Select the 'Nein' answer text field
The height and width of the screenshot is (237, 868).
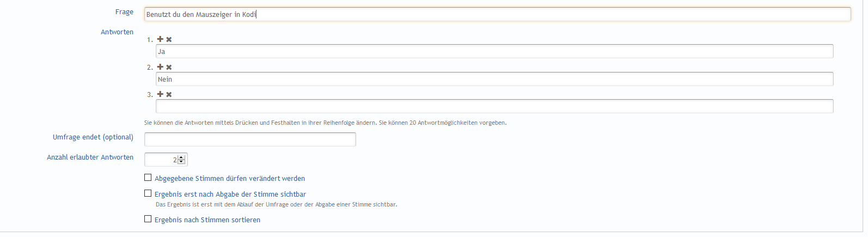pyautogui.click(x=494, y=79)
